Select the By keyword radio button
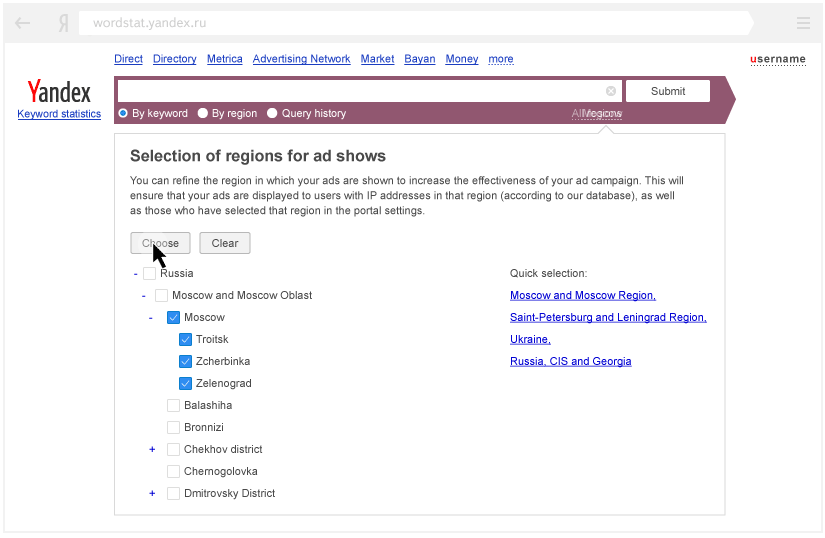Image resolution: width=825 pixels, height=538 pixels. (123, 113)
